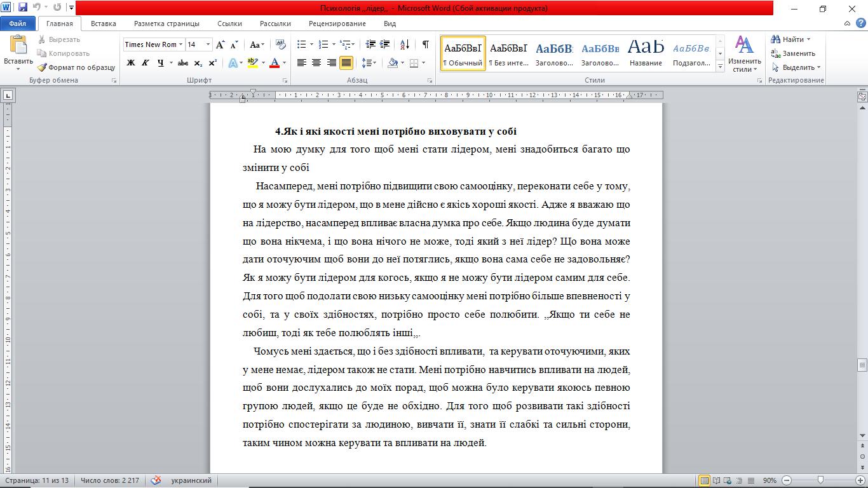
Task: Toggle justified text alignment
Action: coord(346,63)
